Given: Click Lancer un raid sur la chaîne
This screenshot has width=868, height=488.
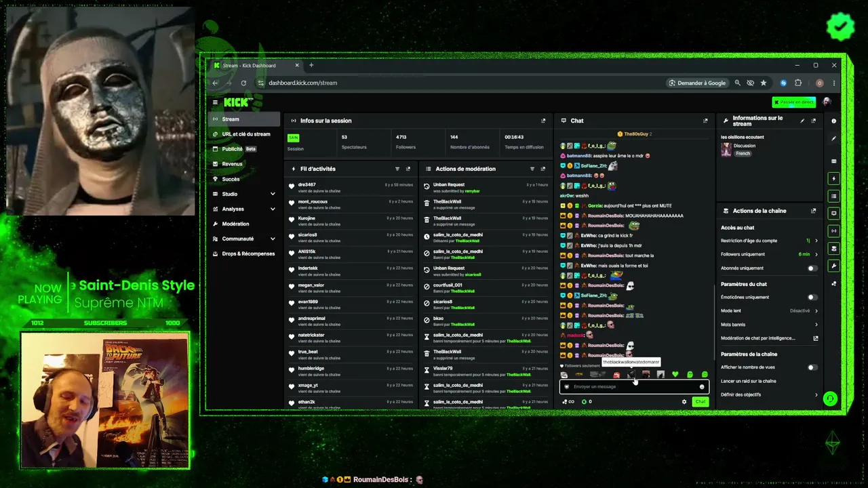Looking at the screenshot, I should coord(749,381).
